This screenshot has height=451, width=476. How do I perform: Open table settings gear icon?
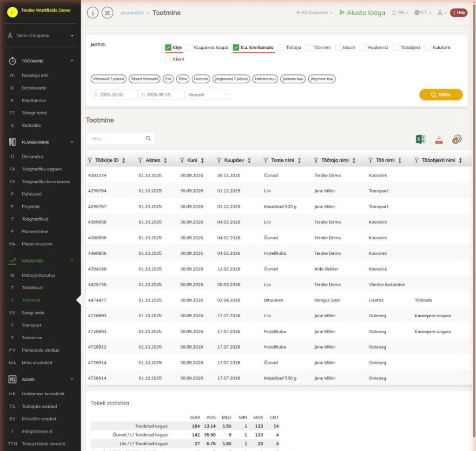pos(457,139)
